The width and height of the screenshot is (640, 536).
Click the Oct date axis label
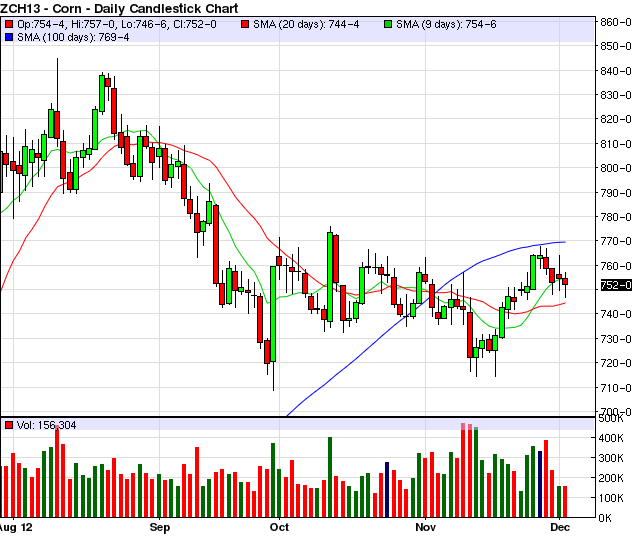(x=280, y=527)
